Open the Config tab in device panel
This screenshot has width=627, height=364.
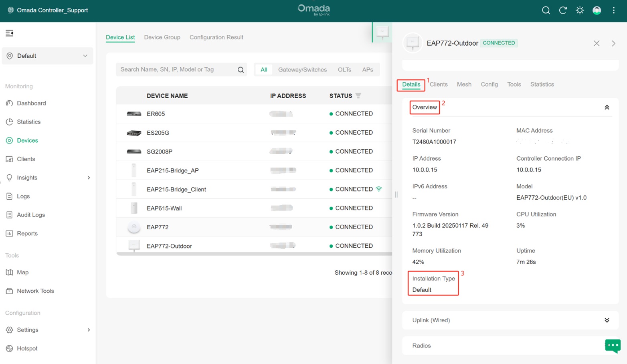coord(489,84)
